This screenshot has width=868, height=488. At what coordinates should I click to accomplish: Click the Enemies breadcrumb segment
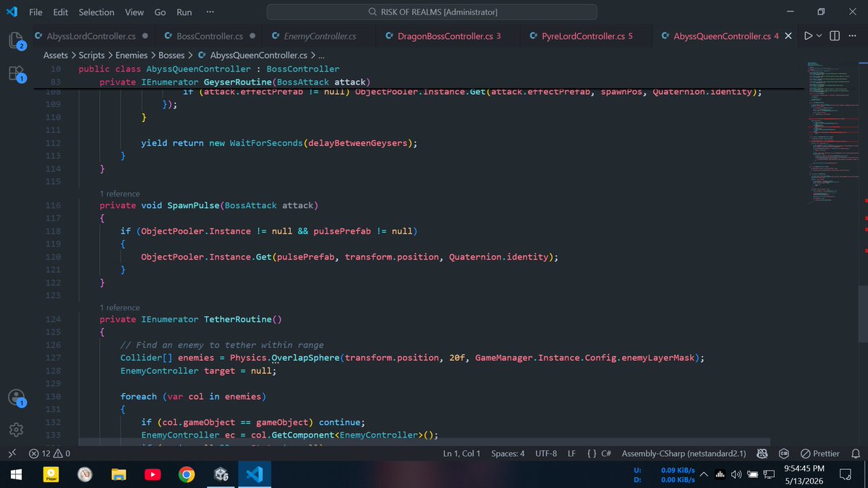[132, 55]
